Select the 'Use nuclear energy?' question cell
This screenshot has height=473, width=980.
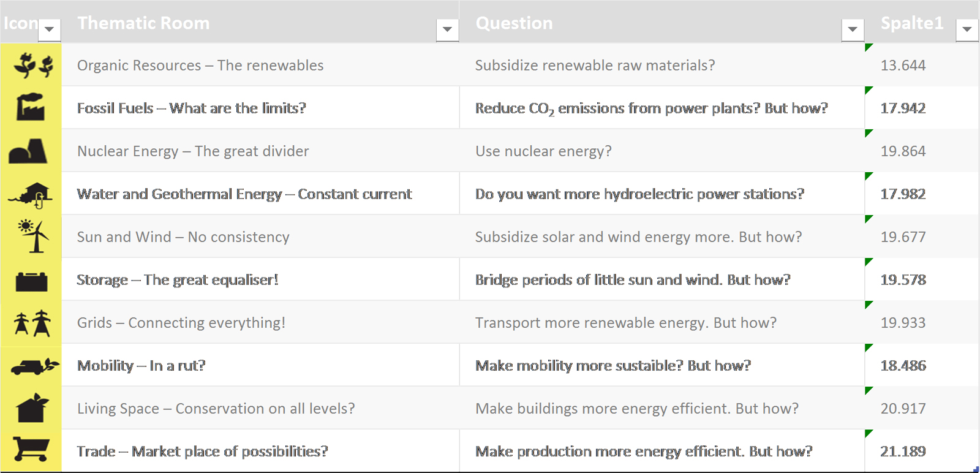click(x=543, y=151)
